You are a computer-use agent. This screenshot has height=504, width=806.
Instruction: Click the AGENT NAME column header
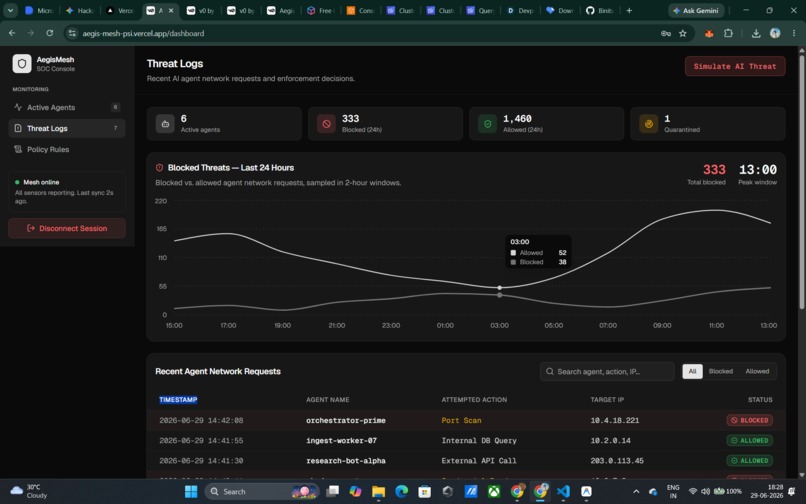coord(327,400)
